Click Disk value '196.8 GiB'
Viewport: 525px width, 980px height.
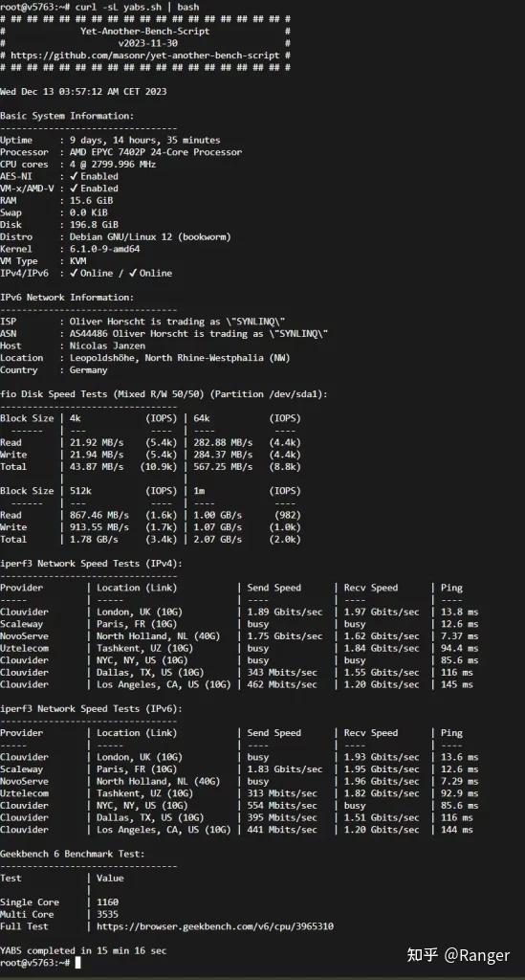coord(95,224)
